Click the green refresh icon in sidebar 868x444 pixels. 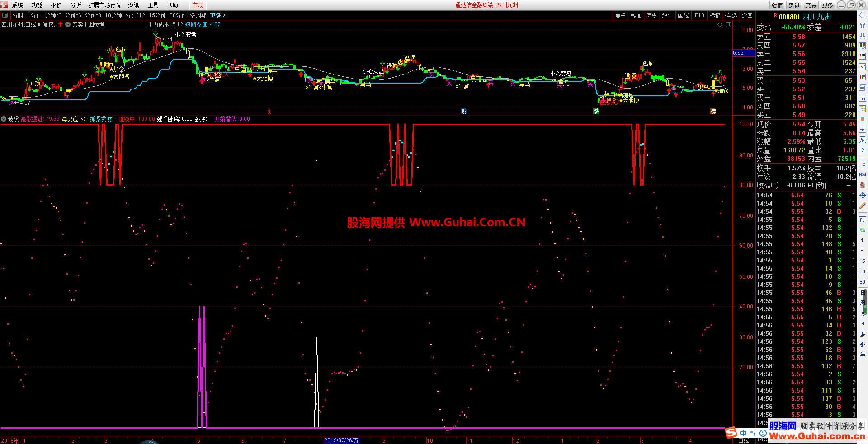point(863,230)
